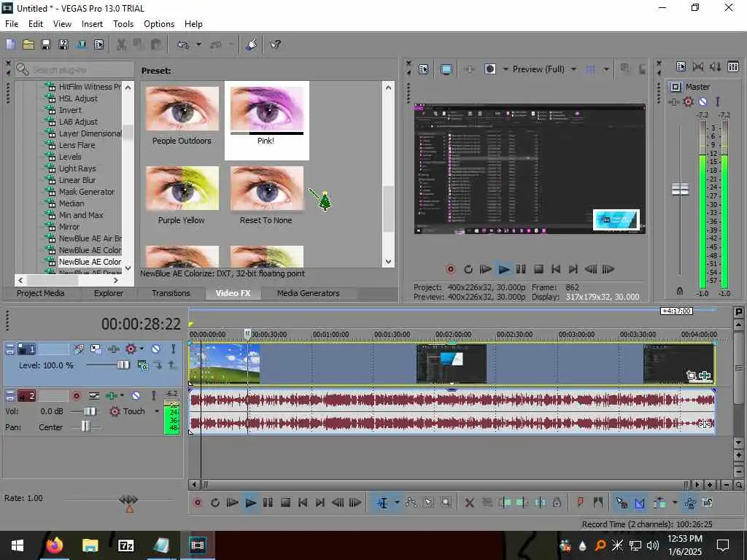Viewport: 747px width, 560px height.
Task: Click the Undo arrow icon
Action: (183, 44)
